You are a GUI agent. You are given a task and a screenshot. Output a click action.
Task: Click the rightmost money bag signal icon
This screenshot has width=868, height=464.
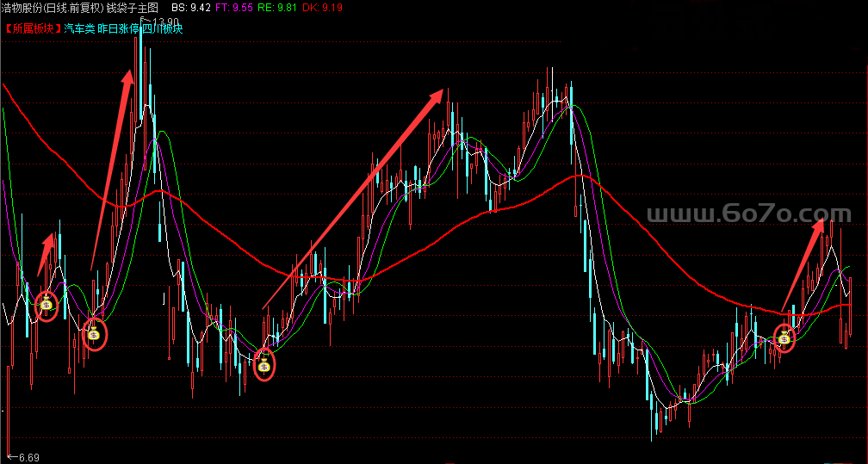tap(784, 337)
